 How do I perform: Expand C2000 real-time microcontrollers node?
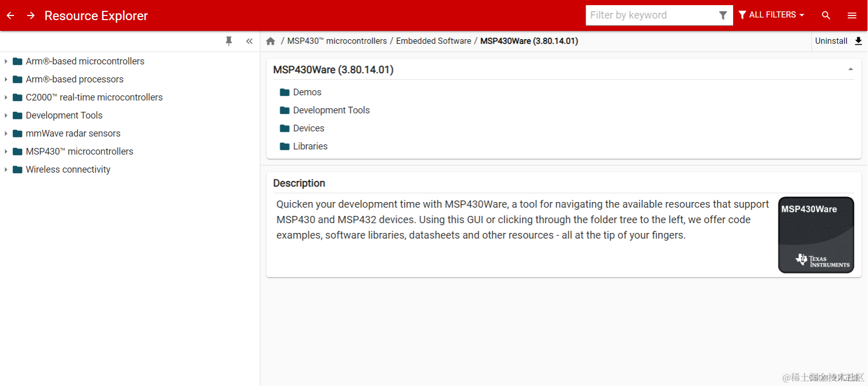6,97
